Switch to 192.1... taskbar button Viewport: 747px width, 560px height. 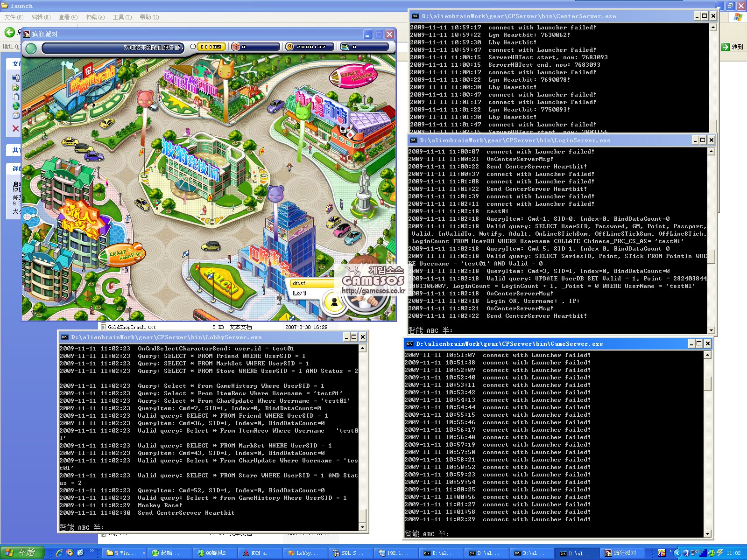[396, 553]
